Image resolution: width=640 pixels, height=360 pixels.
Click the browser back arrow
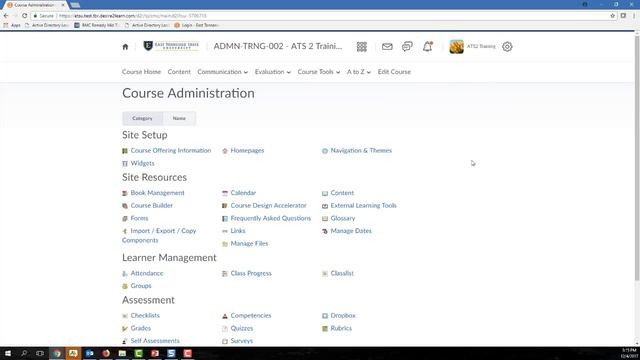pos(6,16)
